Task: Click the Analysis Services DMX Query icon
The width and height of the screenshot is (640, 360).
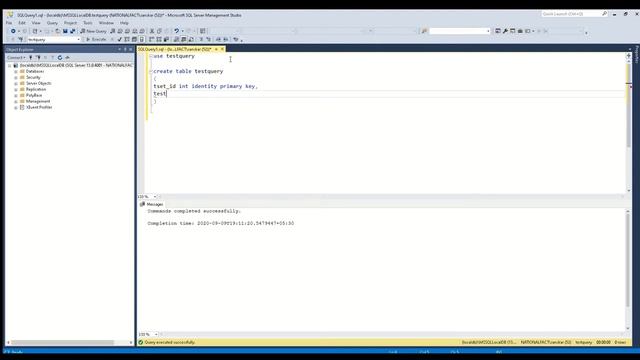Action: [x=127, y=31]
